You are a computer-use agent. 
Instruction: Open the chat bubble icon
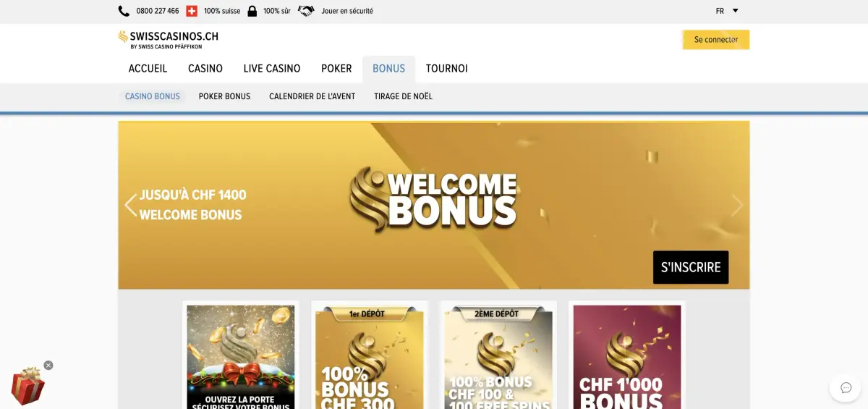pyautogui.click(x=846, y=388)
